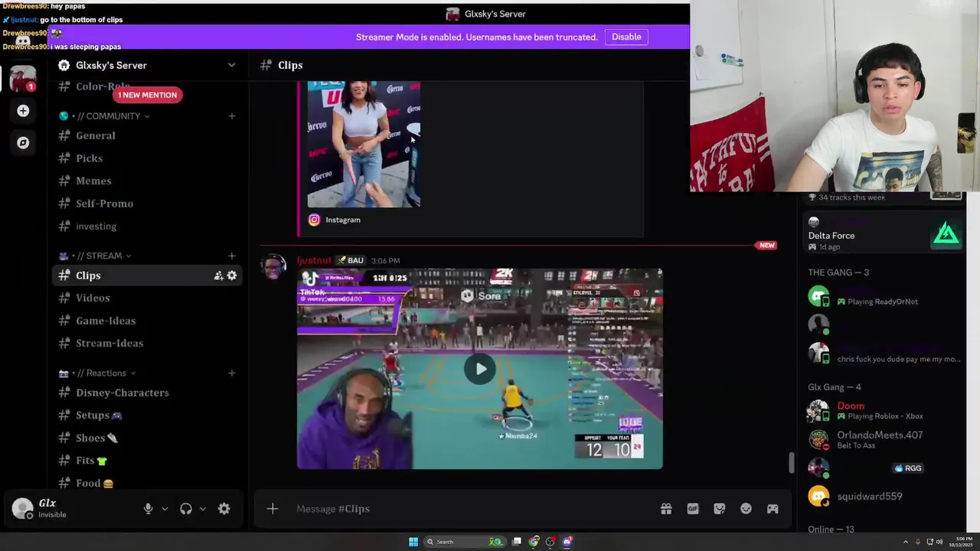Select member with RGG tag

point(884,468)
